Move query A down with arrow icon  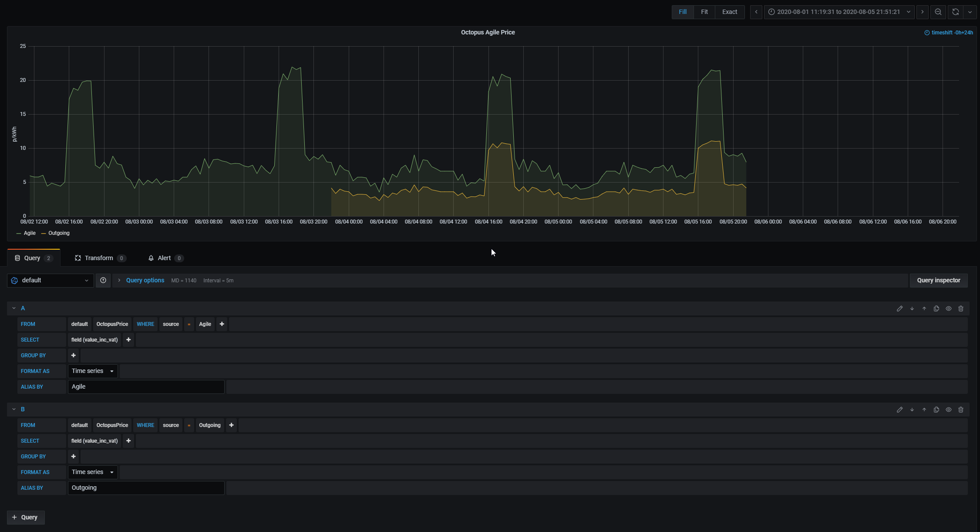[x=912, y=308]
